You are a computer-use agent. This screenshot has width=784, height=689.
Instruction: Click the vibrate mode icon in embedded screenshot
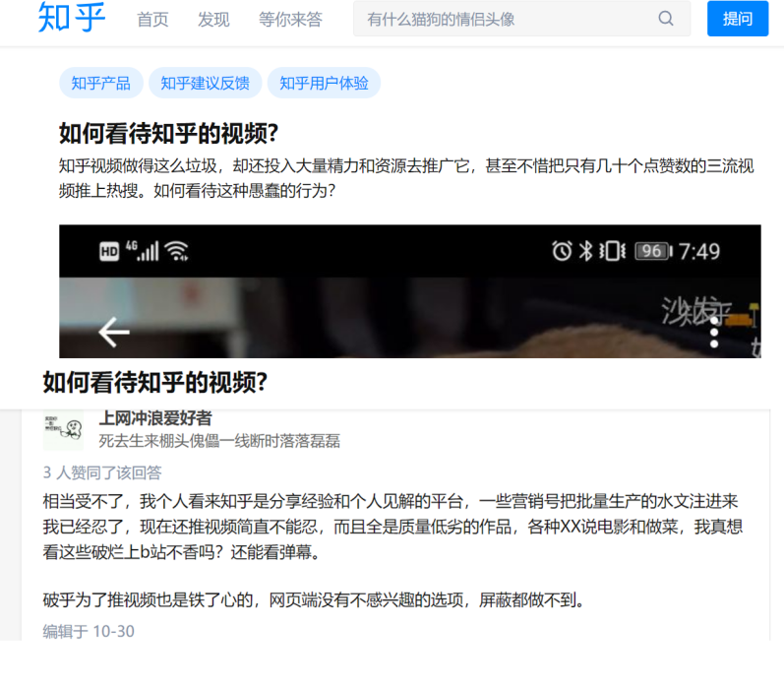click(x=613, y=251)
